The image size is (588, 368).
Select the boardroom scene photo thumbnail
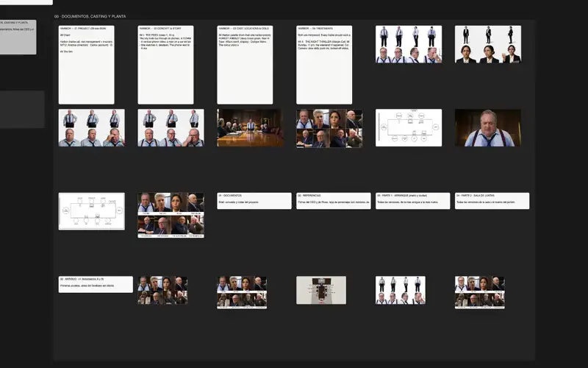[250, 127]
